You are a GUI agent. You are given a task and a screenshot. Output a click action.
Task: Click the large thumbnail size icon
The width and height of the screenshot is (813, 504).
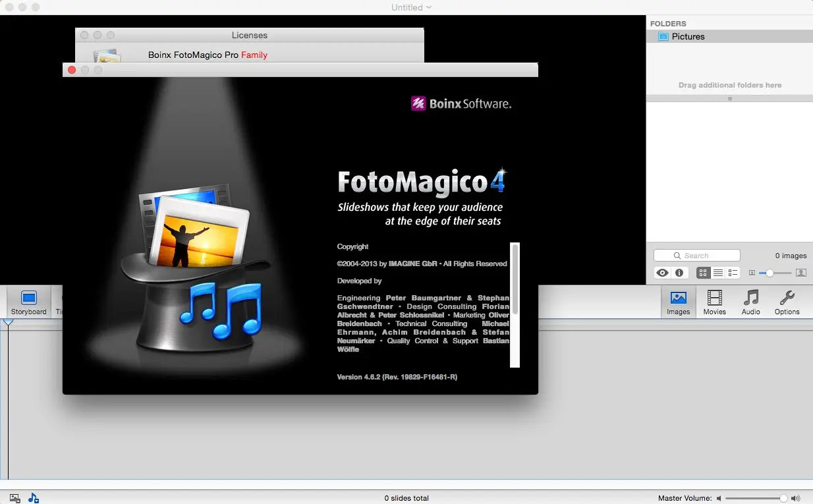(x=801, y=273)
